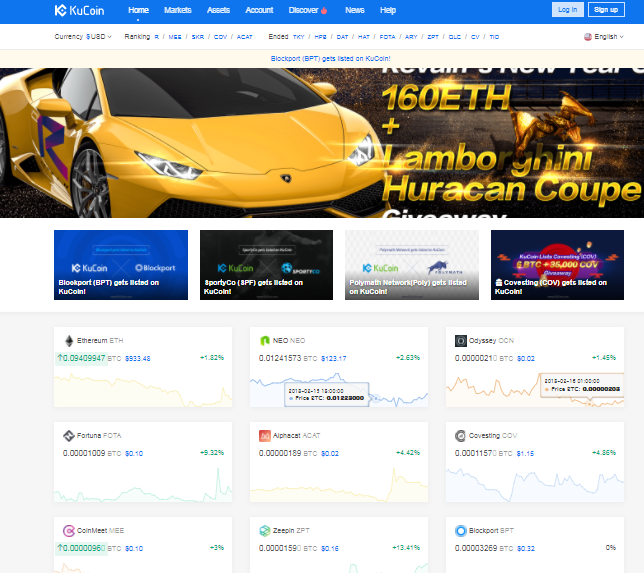Click the Fortuna FOTA price chart
This screenshot has width=644, height=573.
coord(143,484)
